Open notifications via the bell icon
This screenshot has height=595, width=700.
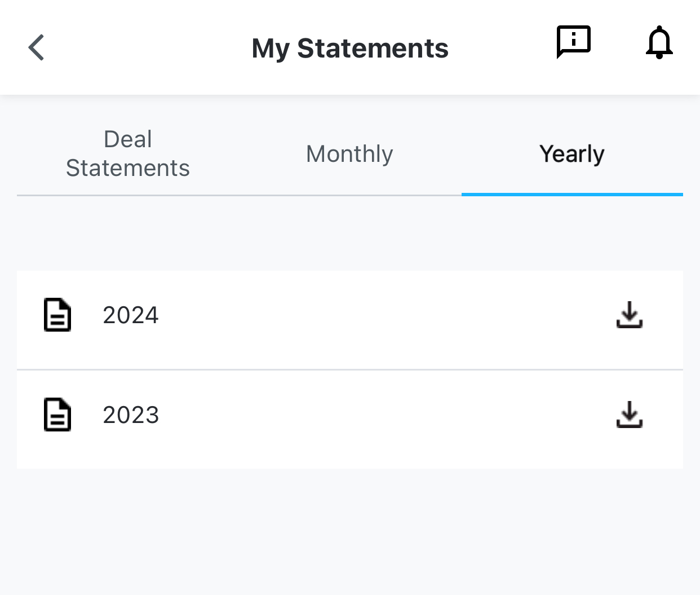tap(659, 42)
